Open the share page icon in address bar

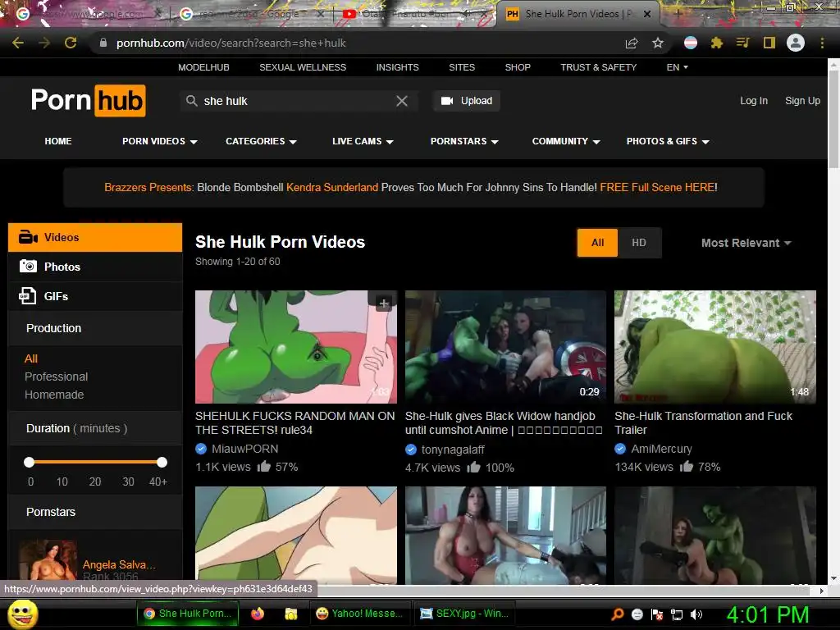click(632, 43)
